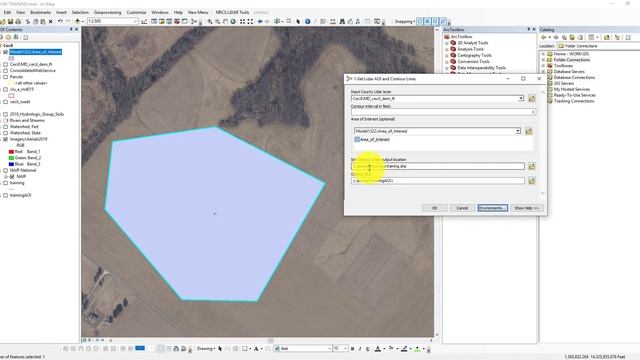Go back to previous extent arrow
The image size is (640, 360).
pyautogui.click(x=260, y=21)
